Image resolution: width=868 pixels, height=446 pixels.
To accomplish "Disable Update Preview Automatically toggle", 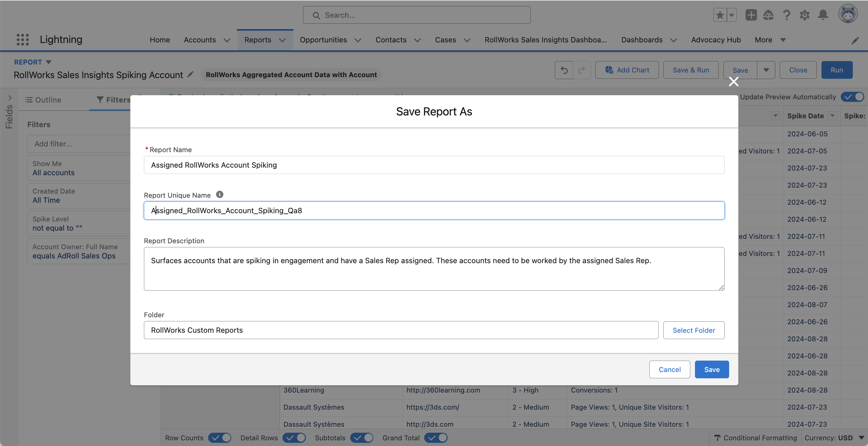I will (x=852, y=97).
